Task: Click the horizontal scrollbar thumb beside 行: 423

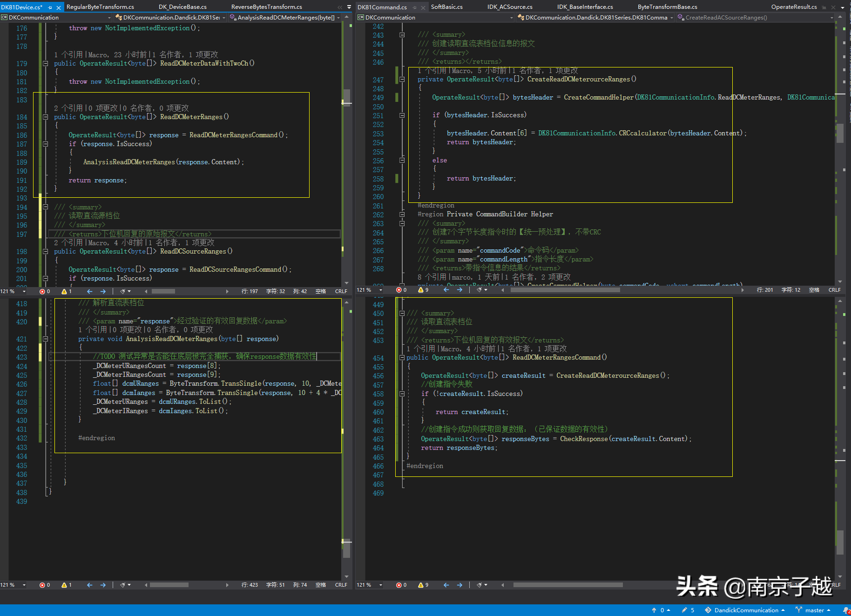Action: point(169,585)
